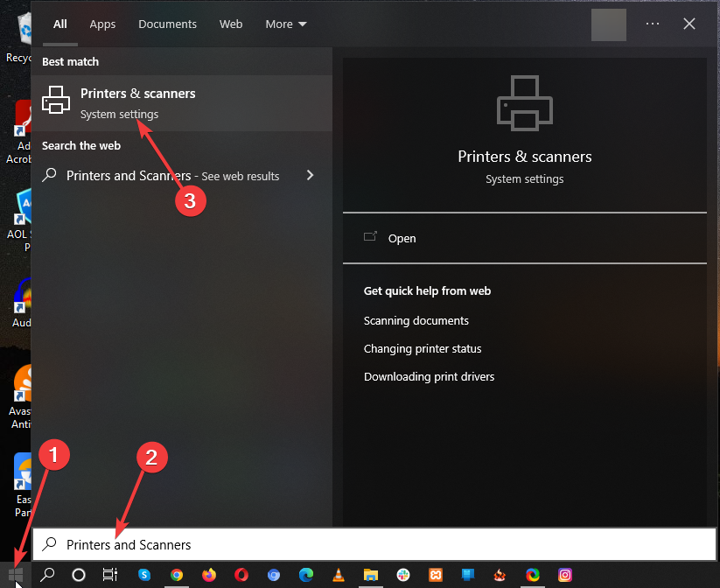The image size is (720, 588).
Task: Switch to the Documents search tab
Action: click(x=168, y=24)
